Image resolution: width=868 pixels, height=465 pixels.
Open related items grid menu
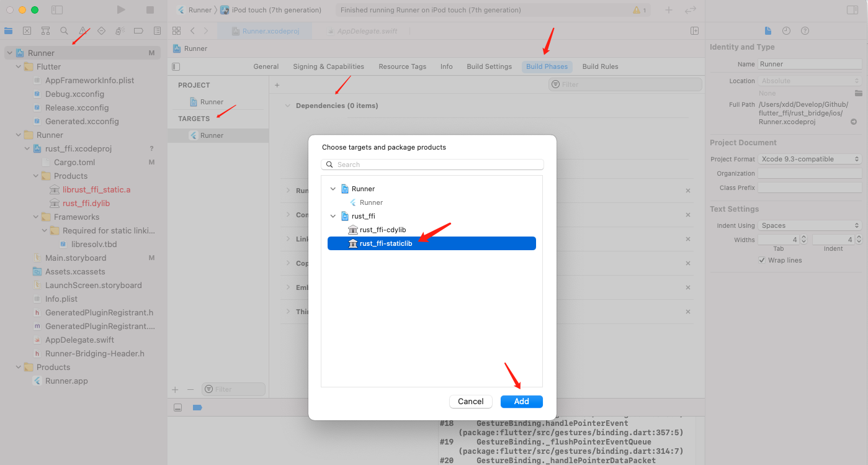pos(176,30)
